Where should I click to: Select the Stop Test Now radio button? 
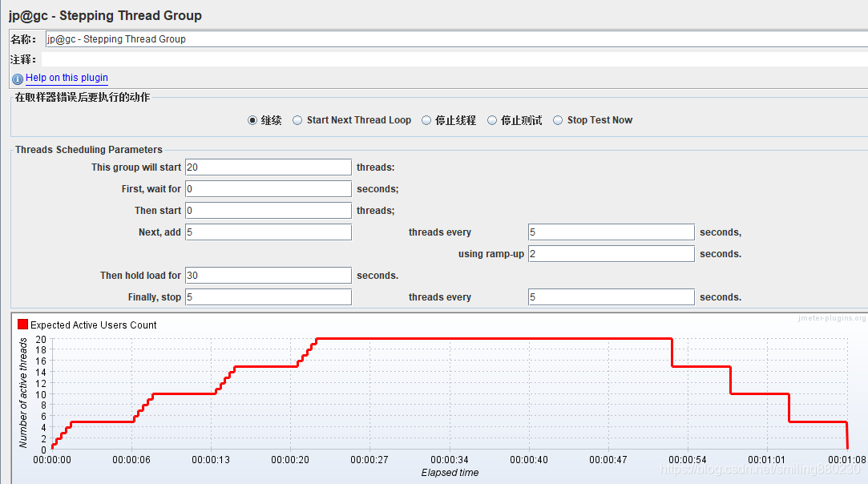point(558,120)
